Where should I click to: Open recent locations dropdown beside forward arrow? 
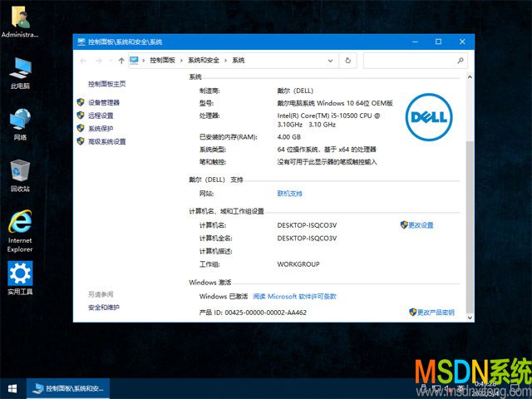111,61
